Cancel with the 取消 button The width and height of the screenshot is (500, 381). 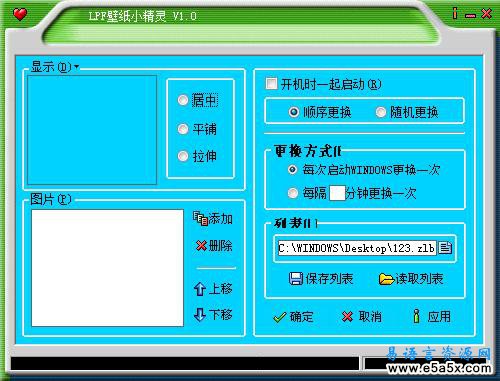(x=362, y=316)
